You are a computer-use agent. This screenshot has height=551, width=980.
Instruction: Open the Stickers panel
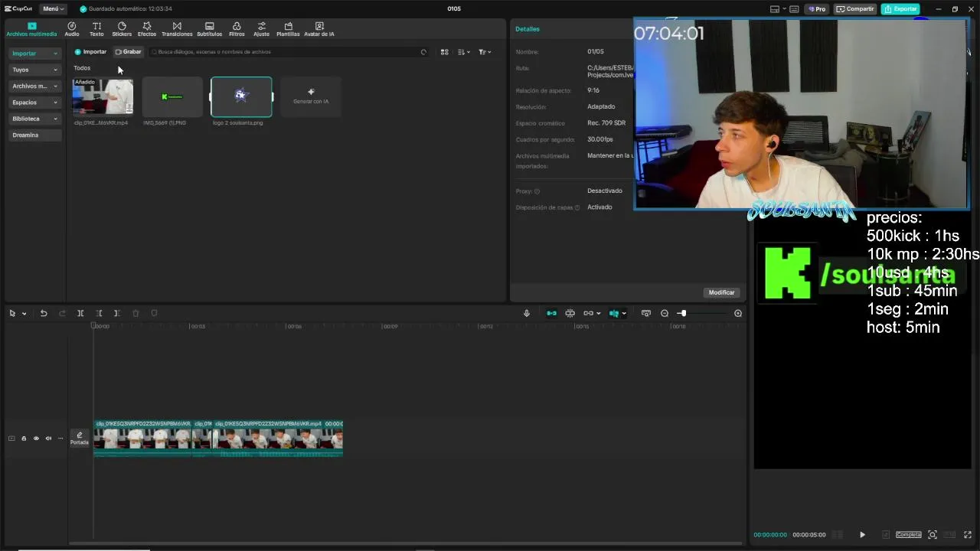(122, 29)
